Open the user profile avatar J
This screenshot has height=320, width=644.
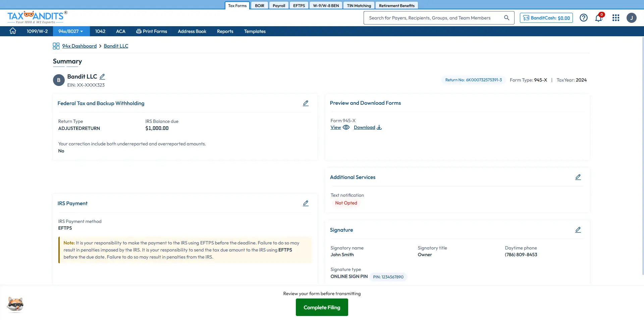click(x=632, y=18)
